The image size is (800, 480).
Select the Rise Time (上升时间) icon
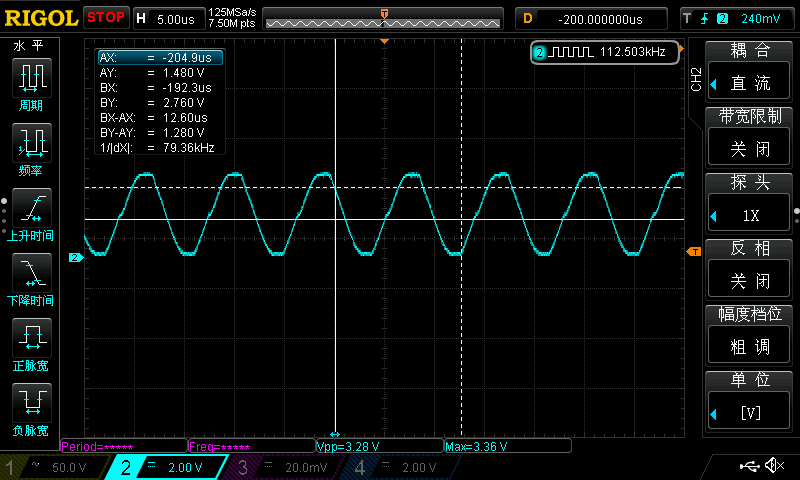click(32, 208)
